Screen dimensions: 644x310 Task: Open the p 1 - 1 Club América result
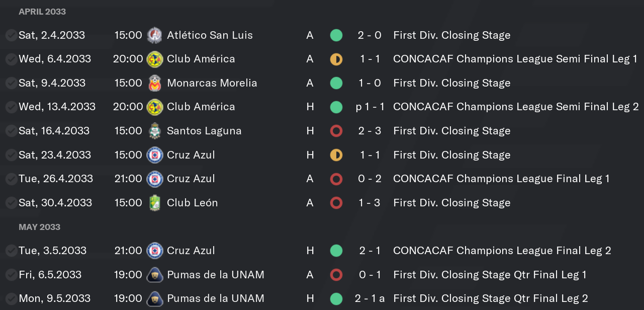(370, 107)
